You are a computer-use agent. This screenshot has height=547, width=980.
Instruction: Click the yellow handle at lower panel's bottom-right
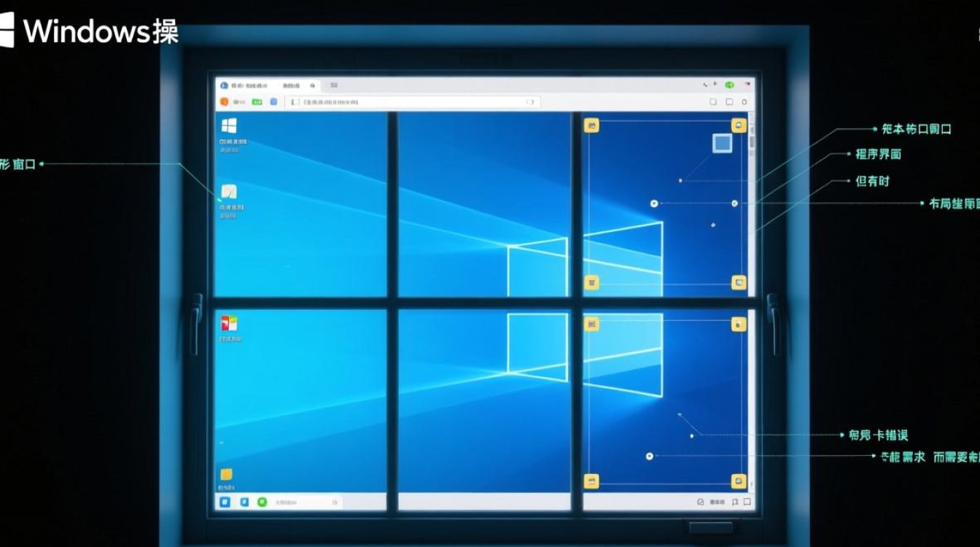click(738, 481)
